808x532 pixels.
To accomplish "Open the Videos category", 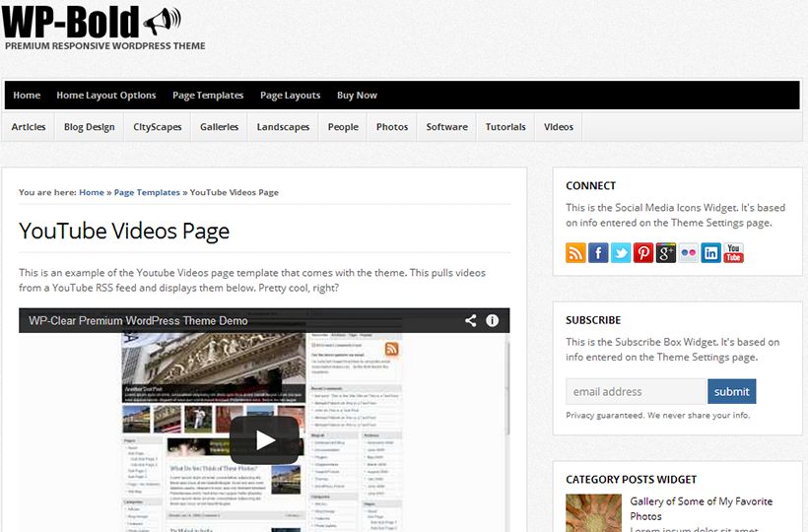I will click(558, 127).
